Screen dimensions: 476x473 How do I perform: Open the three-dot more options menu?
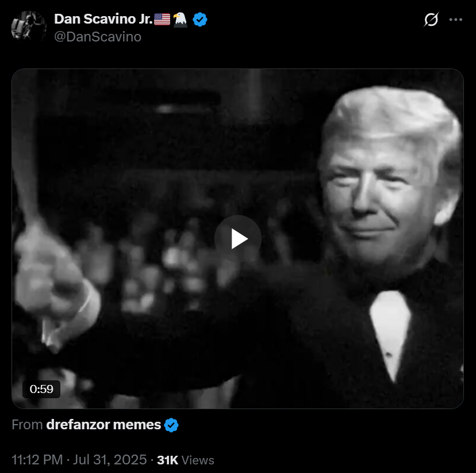coord(456,20)
